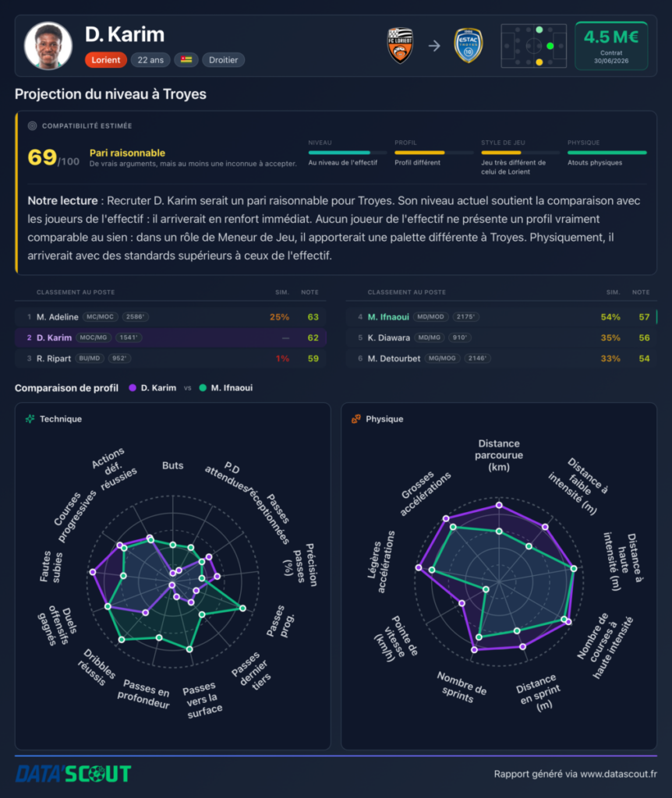Image resolution: width=672 pixels, height=798 pixels.
Task: Select the M. Ifnaoui ranking row
Action: click(501, 317)
